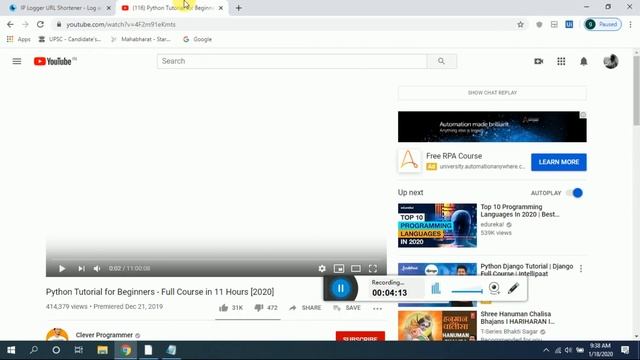The height and width of the screenshot is (360, 640).
Task: Close the IP Logger tab
Action: tap(109, 8)
